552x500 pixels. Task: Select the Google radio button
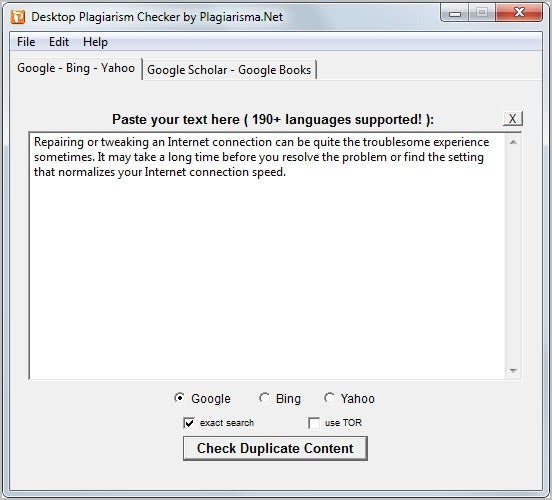point(179,398)
